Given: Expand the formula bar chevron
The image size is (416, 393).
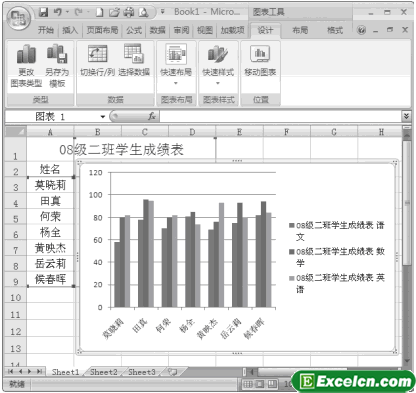Looking at the screenshot, I should coord(406,116).
